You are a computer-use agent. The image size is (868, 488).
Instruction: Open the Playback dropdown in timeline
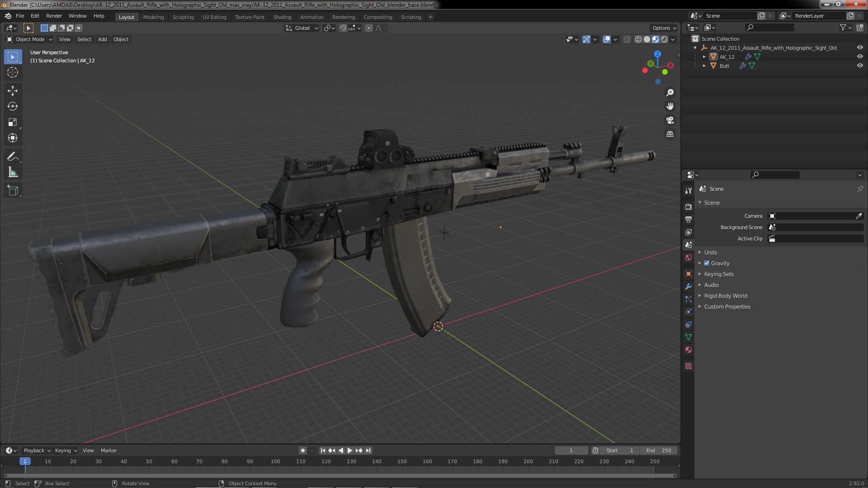point(37,450)
